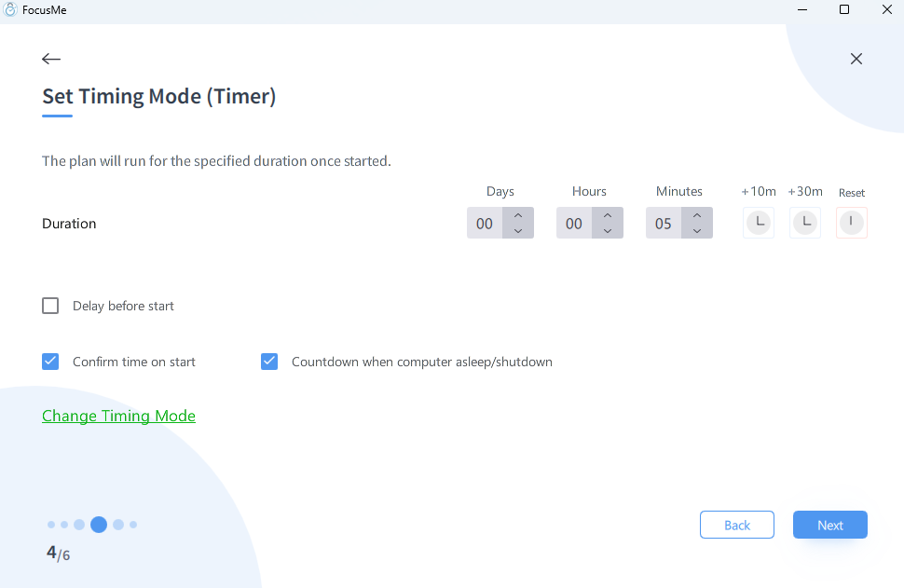
Task: Click the FocusMe app icon in title bar
Action: click(11, 10)
